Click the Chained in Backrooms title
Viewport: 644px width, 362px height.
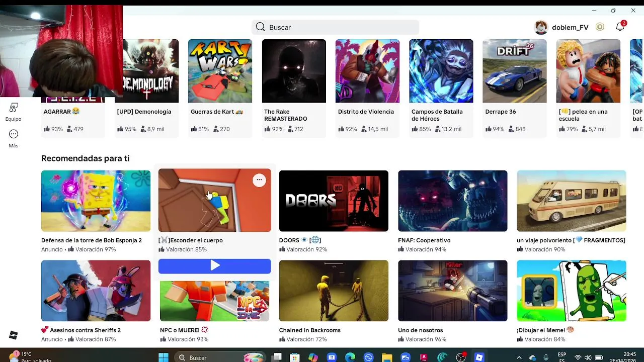pos(310,330)
